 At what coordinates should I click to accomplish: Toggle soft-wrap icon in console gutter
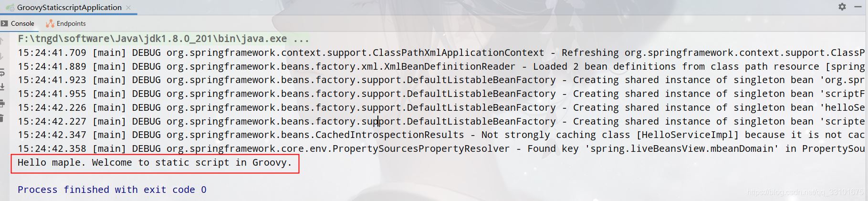(x=2, y=72)
